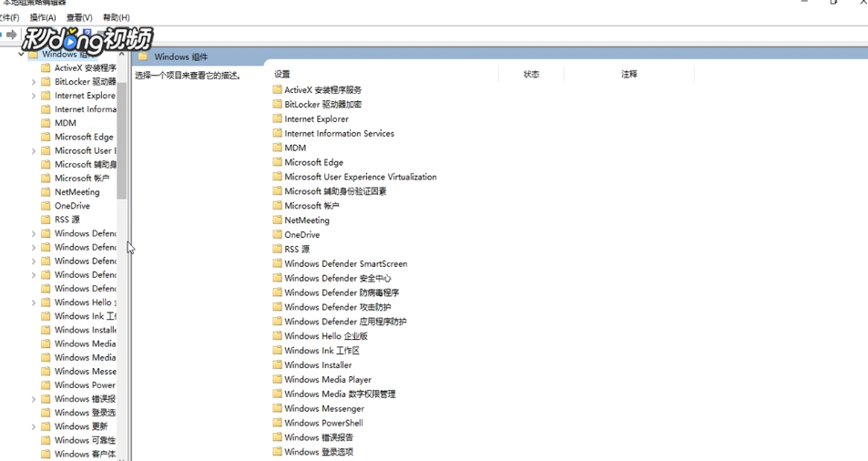Screen dimensions: 868x461
Task: Click 'Windows Ink 工作区' text in list
Action: pos(322,351)
